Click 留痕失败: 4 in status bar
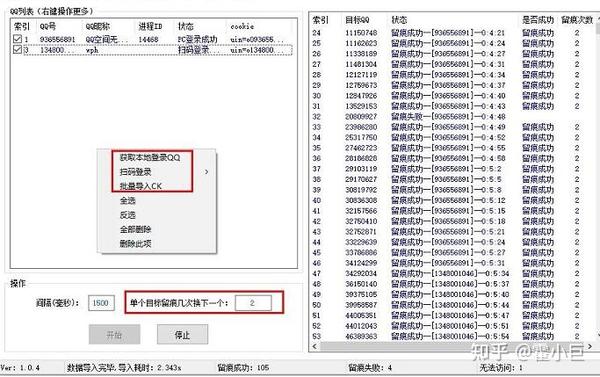The width and height of the screenshot is (600, 377). pos(370,368)
